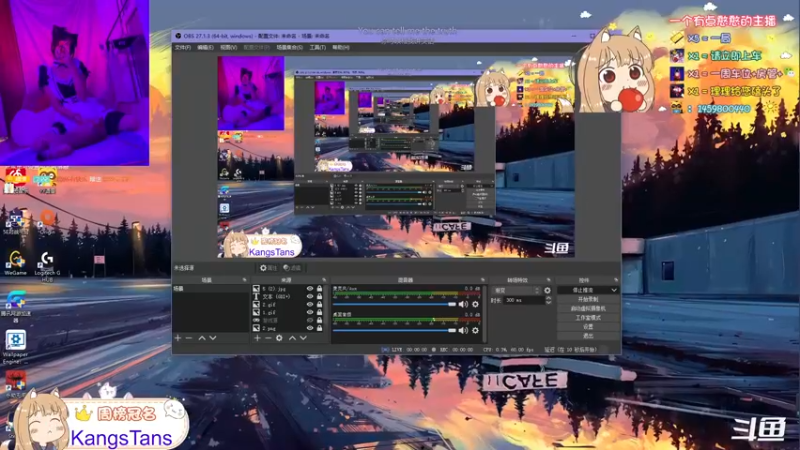
Task: Move the source down with the down arrow in the 来源 panel
Action: [x=303, y=338]
